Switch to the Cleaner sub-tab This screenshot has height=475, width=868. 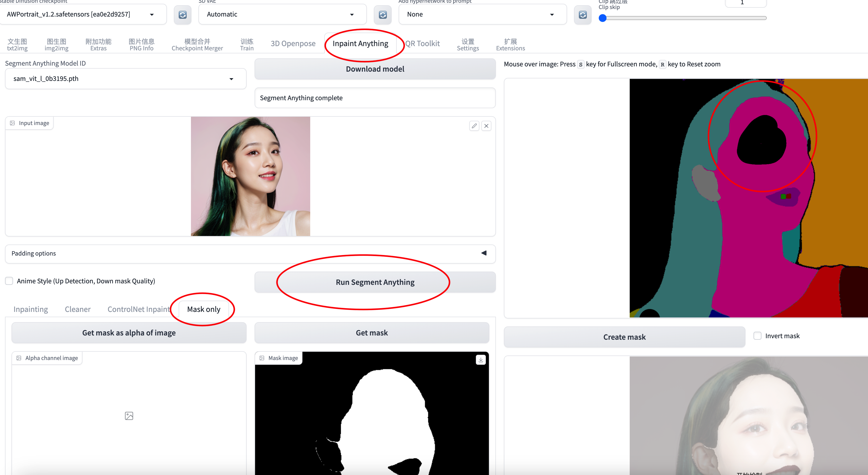pyautogui.click(x=77, y=309)
